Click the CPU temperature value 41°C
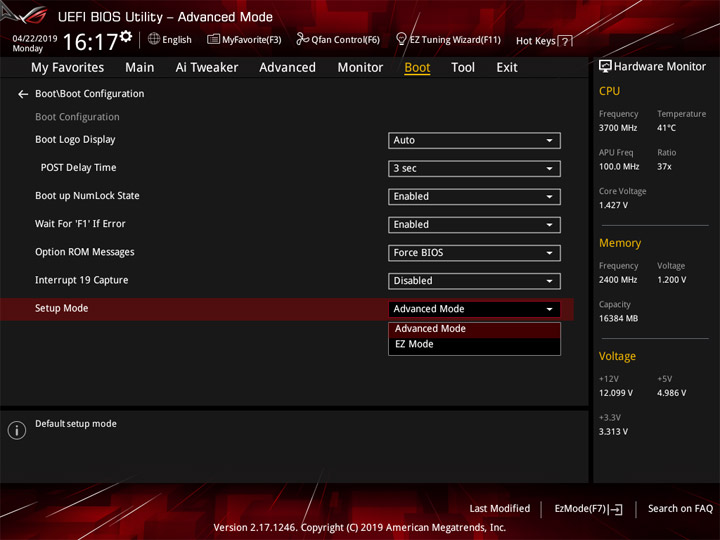The height and width of the screenshot is (540, 720). coord(666,128)
